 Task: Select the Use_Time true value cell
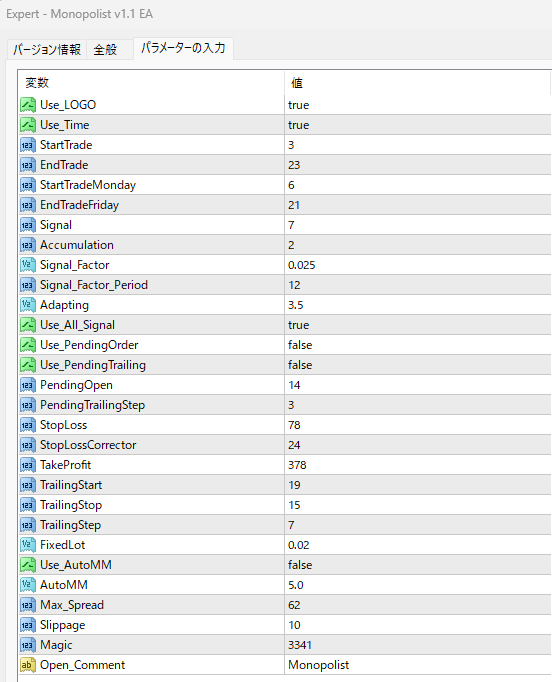[418, 125]
